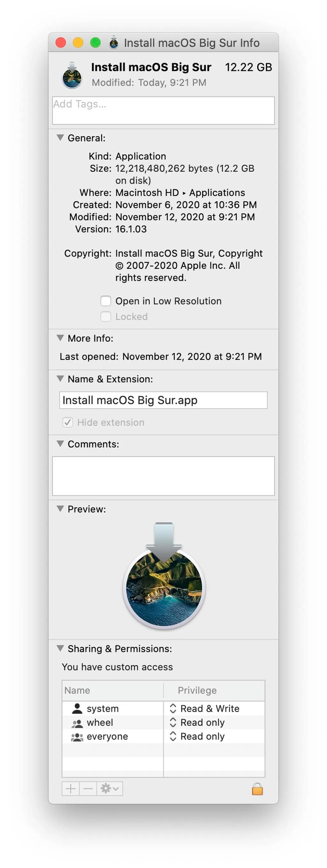The height and width of the screenshot is (868, 327).
Task: Click the lock icon to unlock permissions
Action: (257, 789)
